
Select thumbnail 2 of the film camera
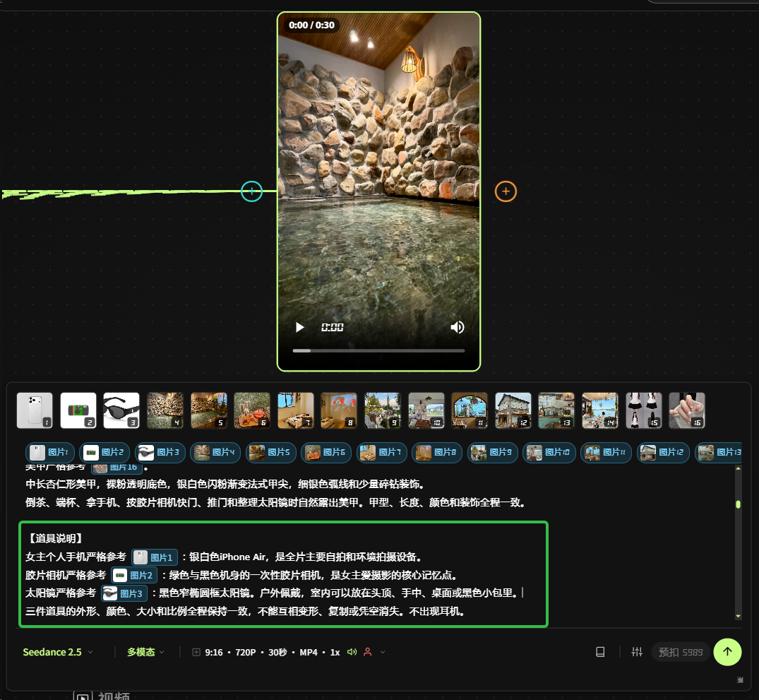coord(78,410)
